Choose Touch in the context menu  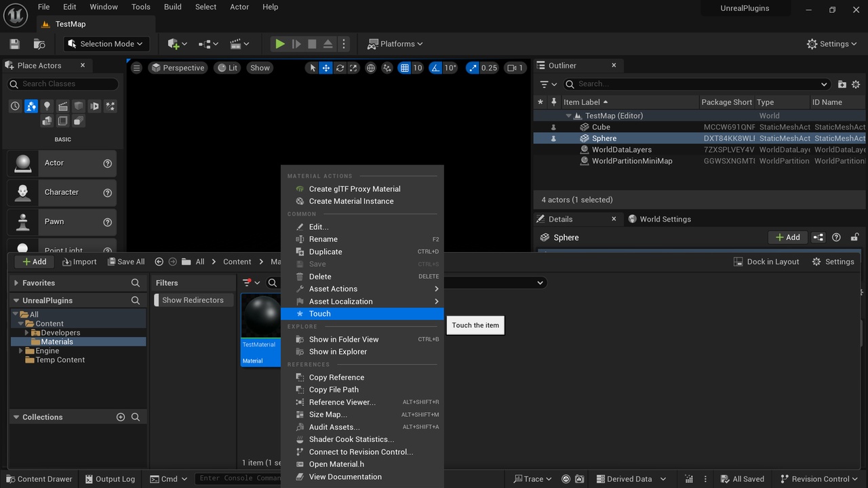pos(362,314)
